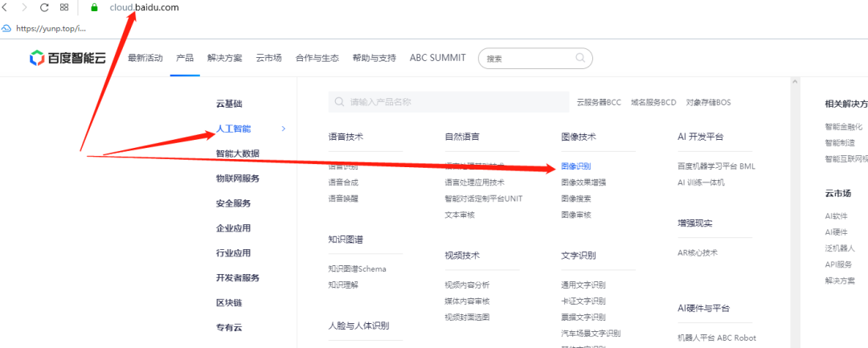The height and width of the screenshot is (348, 868).
Task: Open AI软件 under 云市场
Action: [836, 216]
